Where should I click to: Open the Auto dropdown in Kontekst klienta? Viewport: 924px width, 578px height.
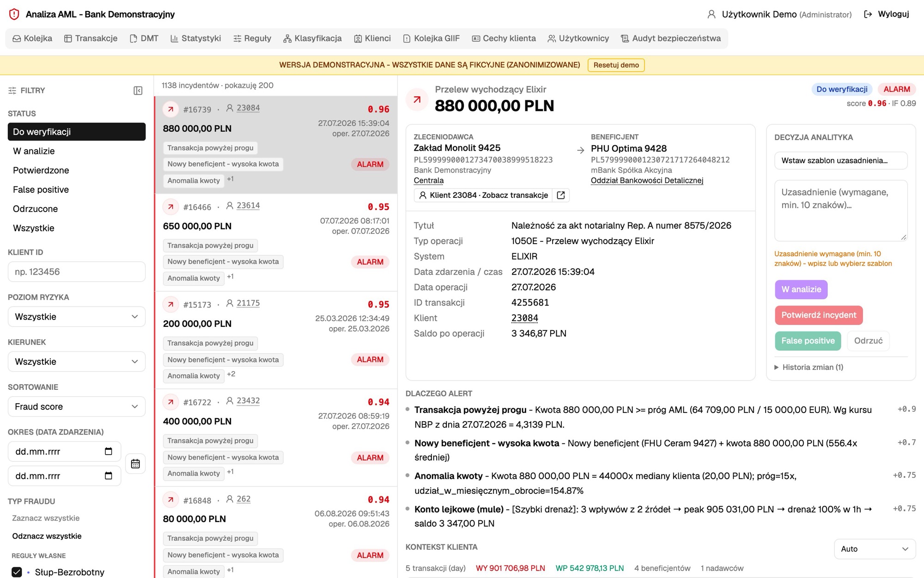click(875, 549)
